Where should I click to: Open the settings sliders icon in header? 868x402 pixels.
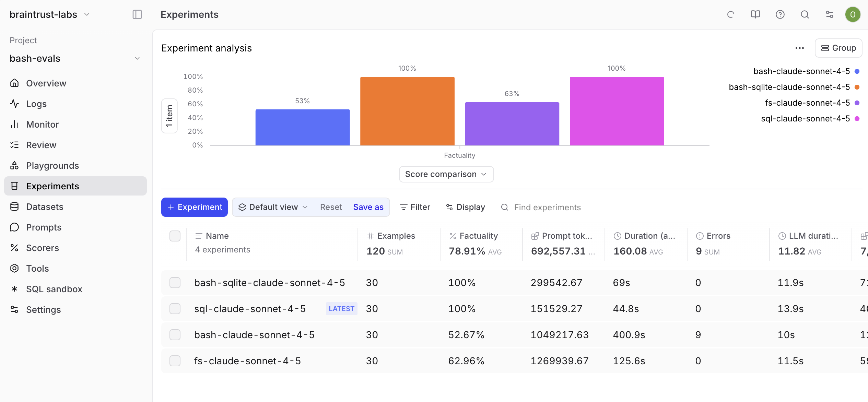pyautogui.click(x=829, y=14)
